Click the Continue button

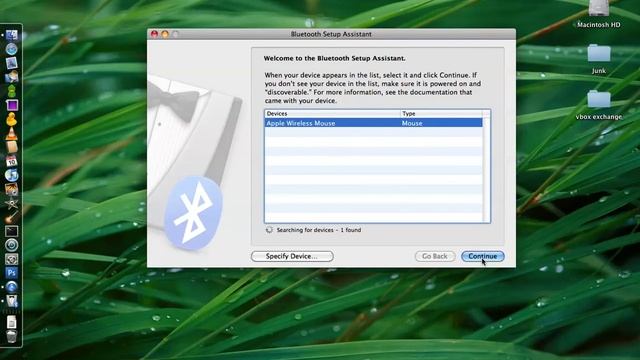(x=482, y=256)
